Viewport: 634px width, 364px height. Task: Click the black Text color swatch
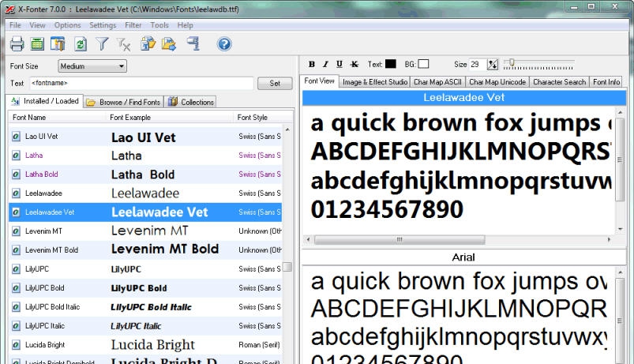coord(392,64)
